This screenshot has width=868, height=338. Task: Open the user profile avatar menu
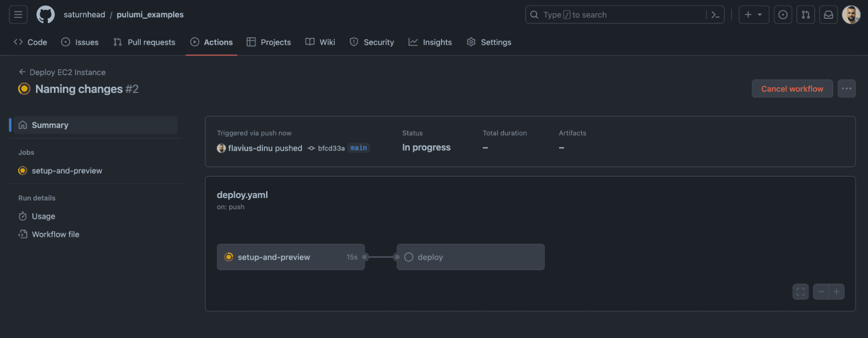851,15
